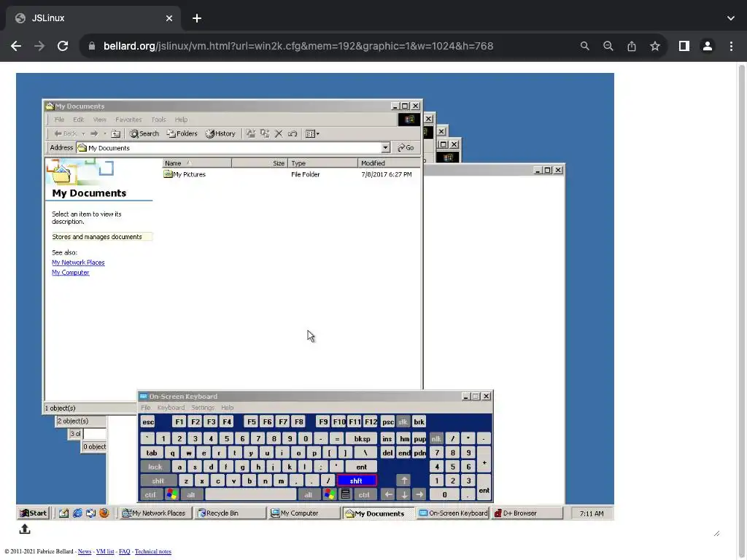Click the Copy To toolbar icon
Screen dimensions: 747x560
pos(265,134)
